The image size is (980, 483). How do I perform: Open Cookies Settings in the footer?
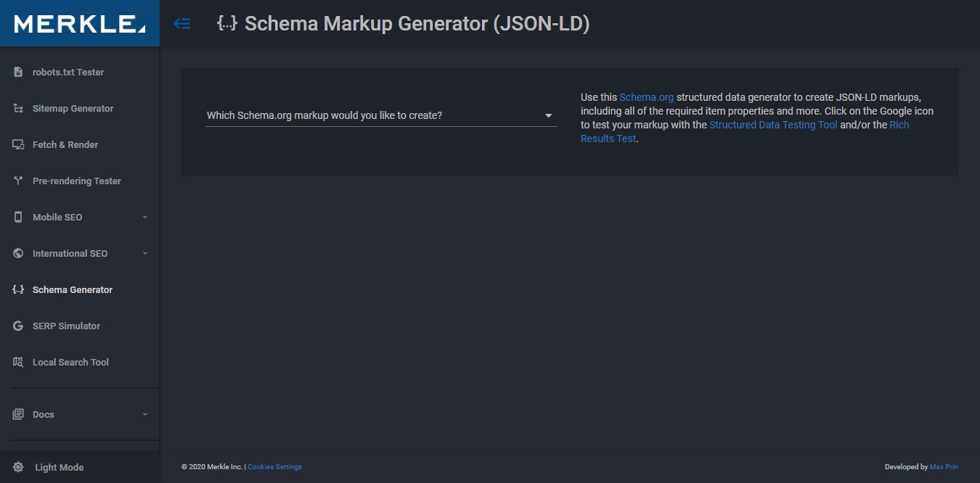click(274, 466)
